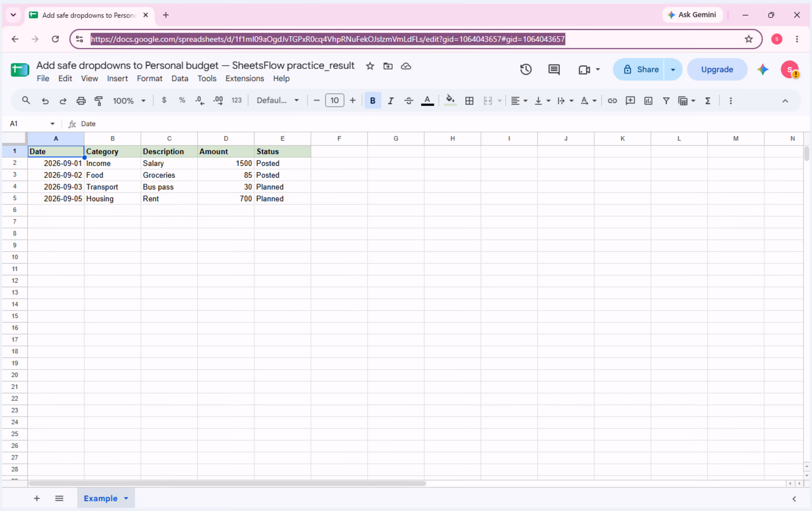Toggle italic formatting
This screenshot has height=511, width=812.
click(x=391, y=101)
